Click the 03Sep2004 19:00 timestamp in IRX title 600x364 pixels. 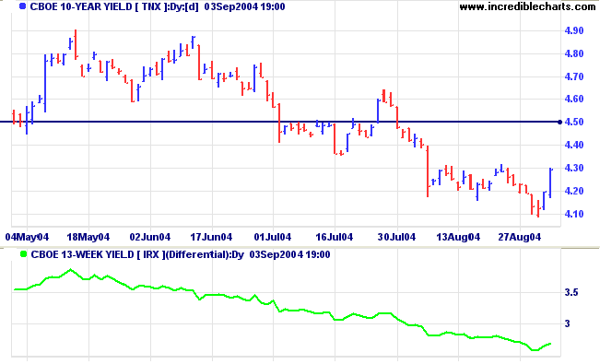click(x=289, y=254)
